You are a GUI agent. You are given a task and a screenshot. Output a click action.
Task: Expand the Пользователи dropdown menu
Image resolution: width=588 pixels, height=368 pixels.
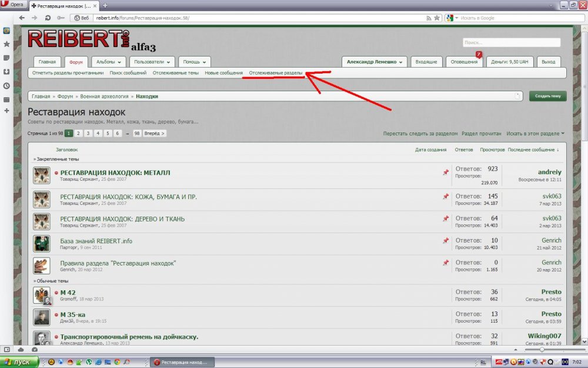[x=152, y=62]
